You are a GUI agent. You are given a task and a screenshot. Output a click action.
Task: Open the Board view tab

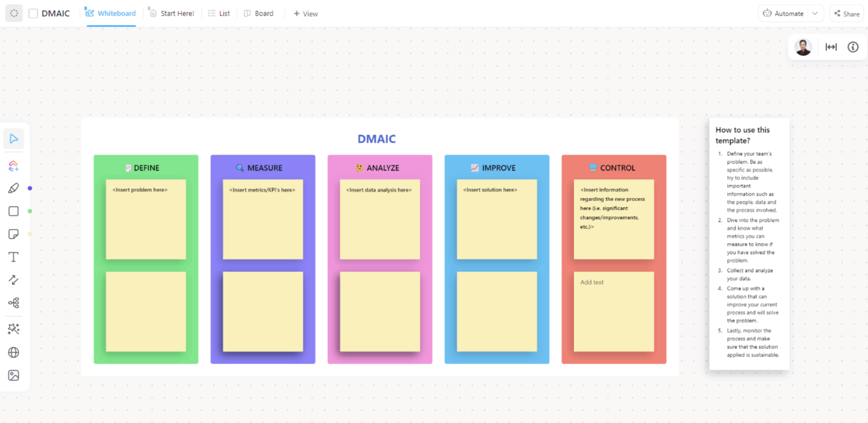pyautogui.click(x=259, y=13)
